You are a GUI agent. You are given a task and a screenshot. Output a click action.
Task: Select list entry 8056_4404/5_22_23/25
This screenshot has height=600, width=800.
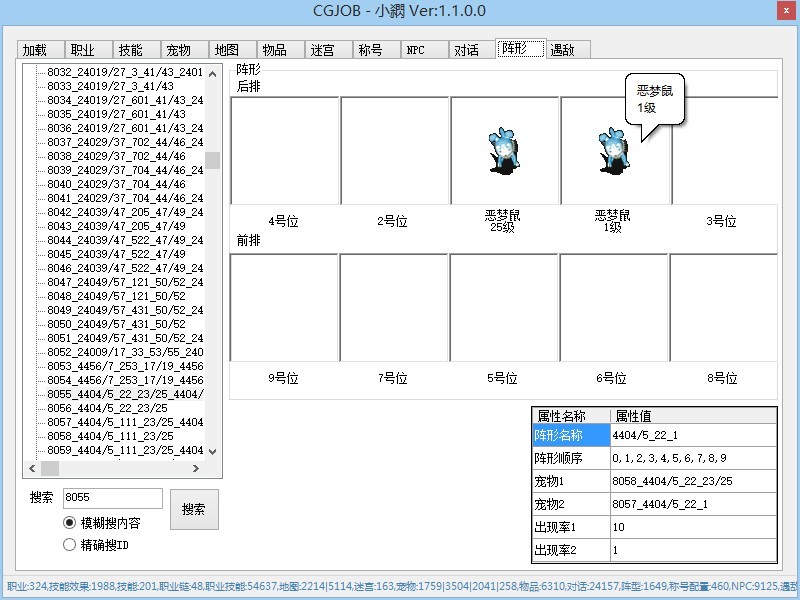(x=108, y=408)
